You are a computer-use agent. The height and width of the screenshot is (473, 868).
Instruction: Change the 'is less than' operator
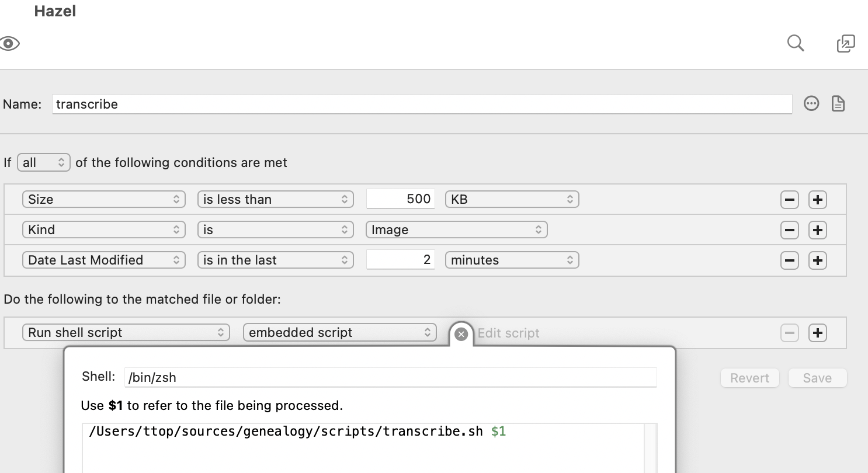pyautogui.click(x=276, y=200)
